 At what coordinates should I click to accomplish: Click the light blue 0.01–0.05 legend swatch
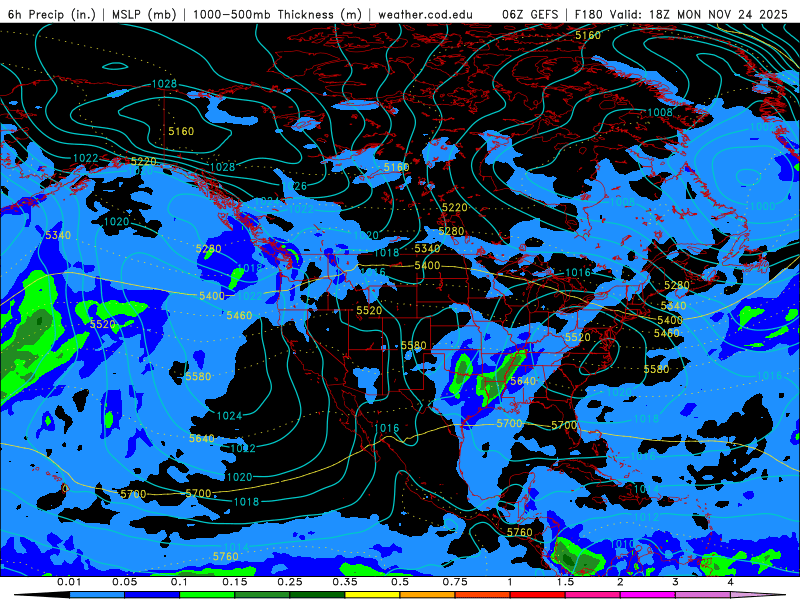click(96, 595)
